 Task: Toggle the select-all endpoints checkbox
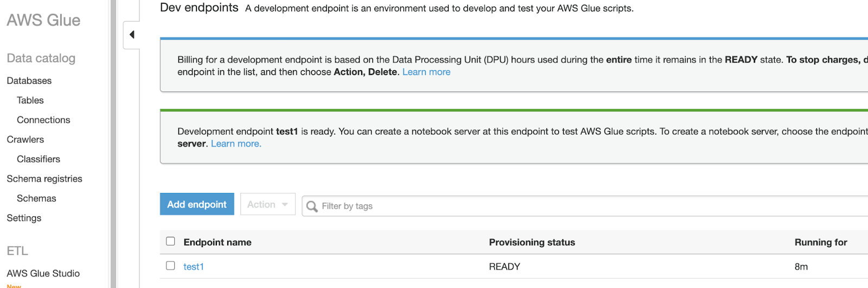pos(170,241)
